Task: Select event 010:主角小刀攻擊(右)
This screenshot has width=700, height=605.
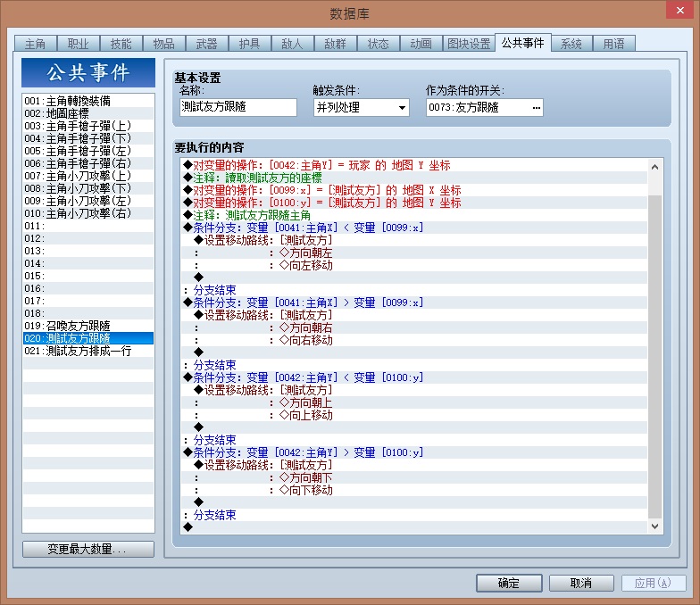Action: [x=88, y=213]
